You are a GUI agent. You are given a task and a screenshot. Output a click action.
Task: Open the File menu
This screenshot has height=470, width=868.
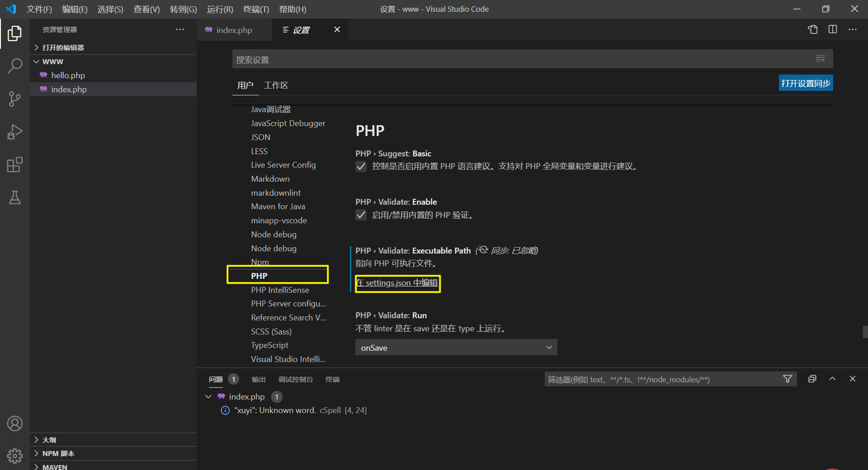tap(39, 9)
